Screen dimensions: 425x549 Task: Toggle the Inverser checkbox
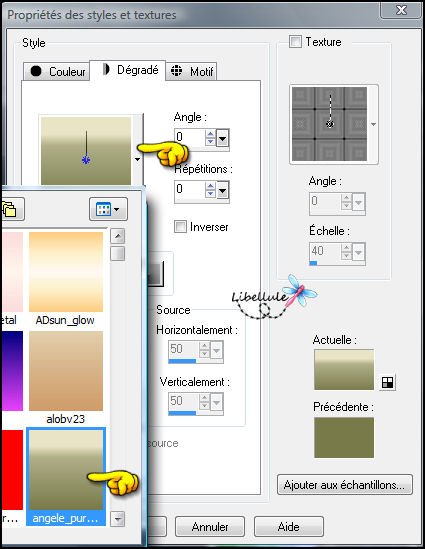tap(180, 227)
